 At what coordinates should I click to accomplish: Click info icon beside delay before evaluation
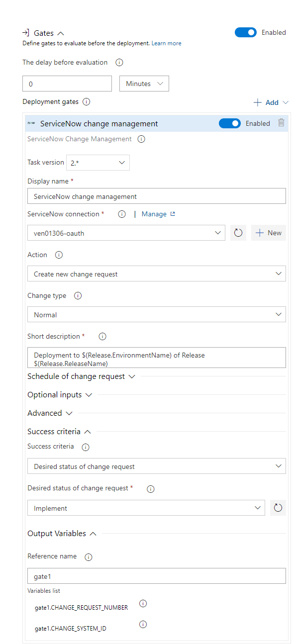119,63
